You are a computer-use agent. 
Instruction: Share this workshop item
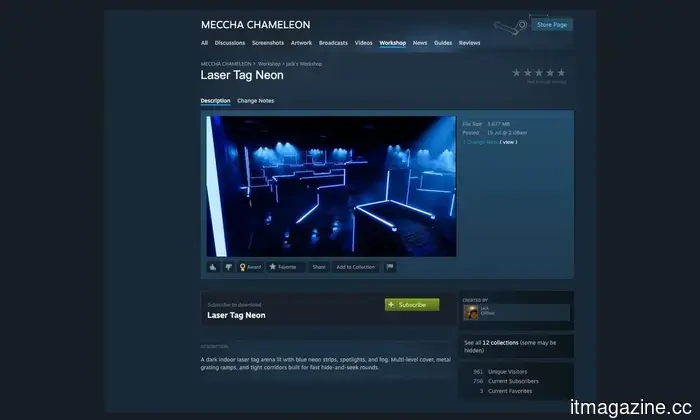pyautogui.click(x=319, y=267)
